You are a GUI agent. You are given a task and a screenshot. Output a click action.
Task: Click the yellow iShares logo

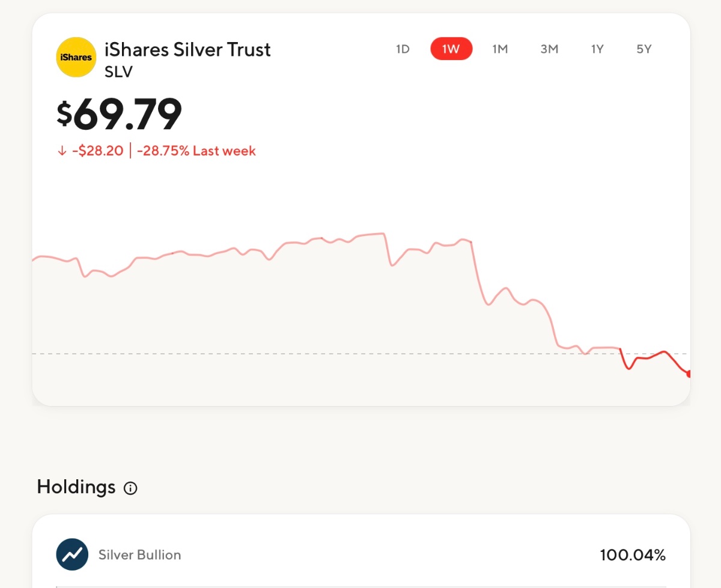[76, 57]
